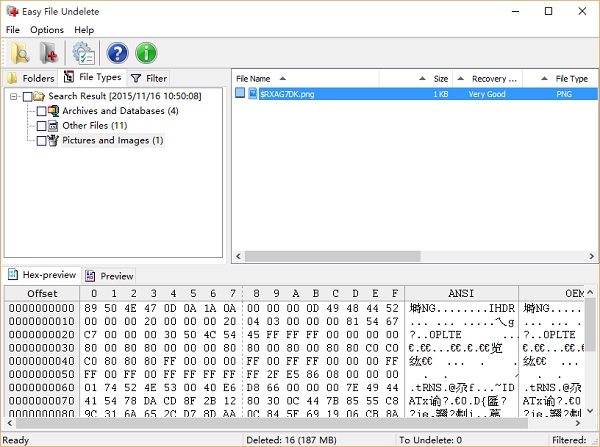
Task: Click the green info about icon
Action: pos(146,53)
